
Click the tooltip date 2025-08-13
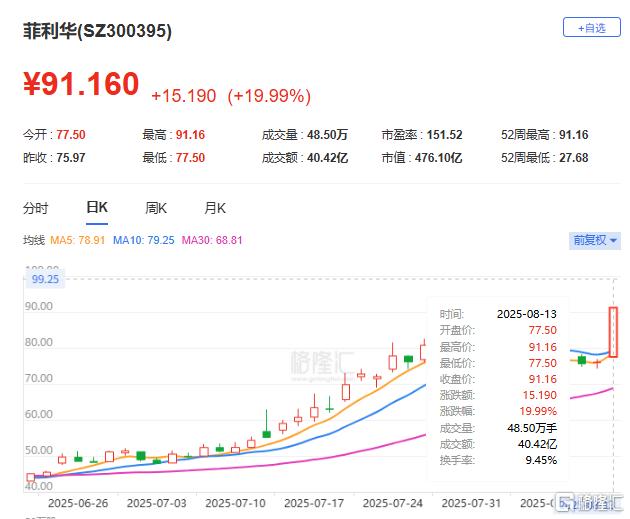pyautogui.click(x=527, y=314)
